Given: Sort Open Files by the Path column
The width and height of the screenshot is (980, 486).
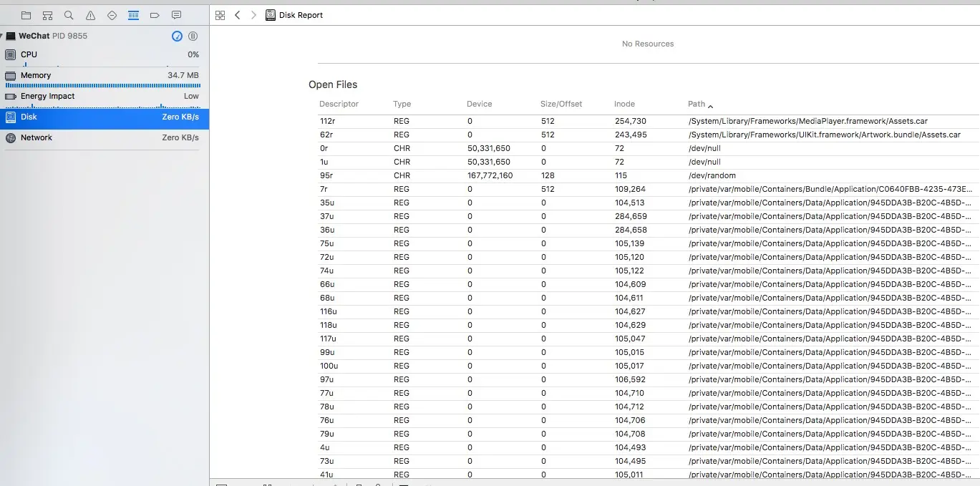Looking at the screenshot, I should coord(696,104).
